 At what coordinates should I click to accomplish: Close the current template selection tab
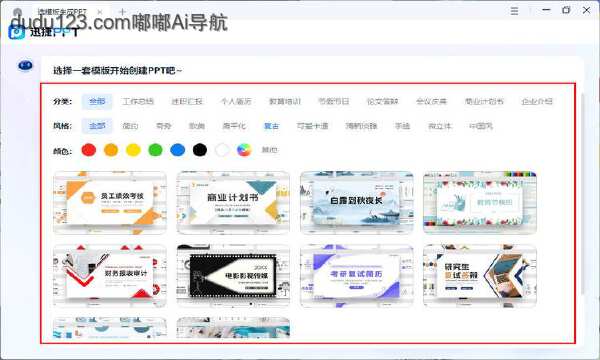pos(99,12)
